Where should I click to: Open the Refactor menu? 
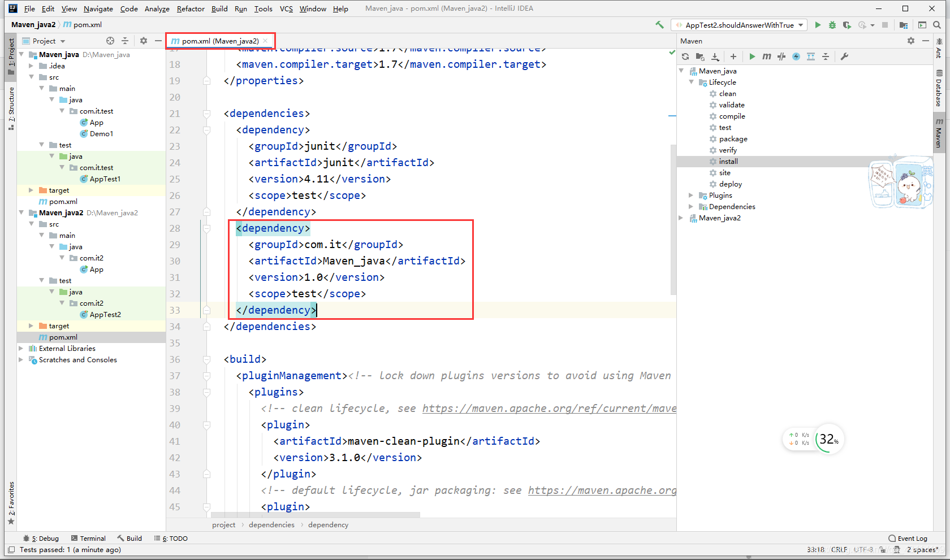191,8
